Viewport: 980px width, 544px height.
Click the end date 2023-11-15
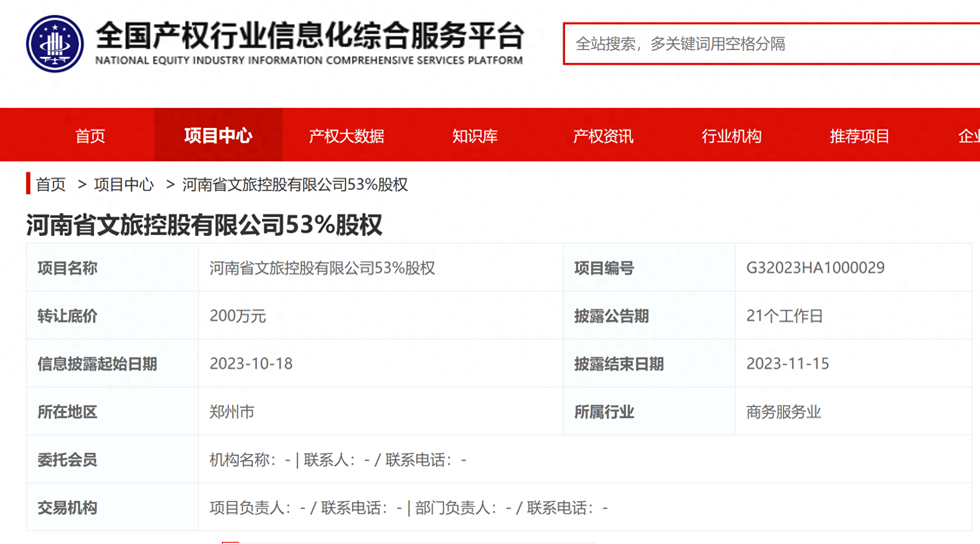[x=788, y=363]
